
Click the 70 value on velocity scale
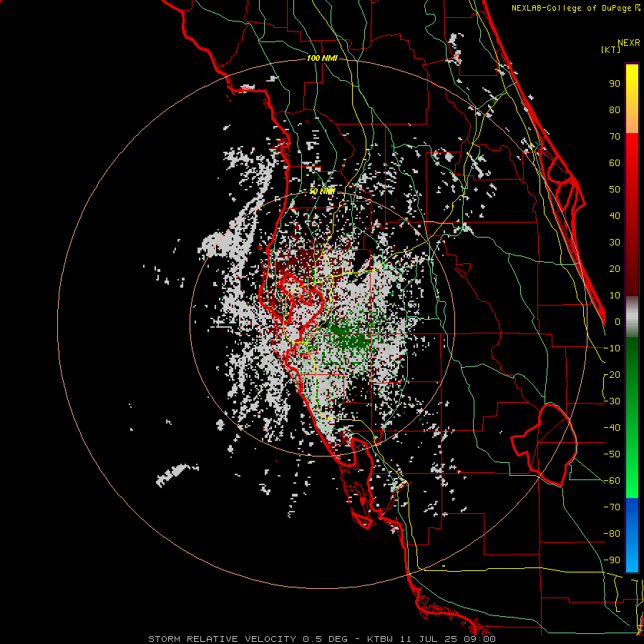click(x=615, y=137)
